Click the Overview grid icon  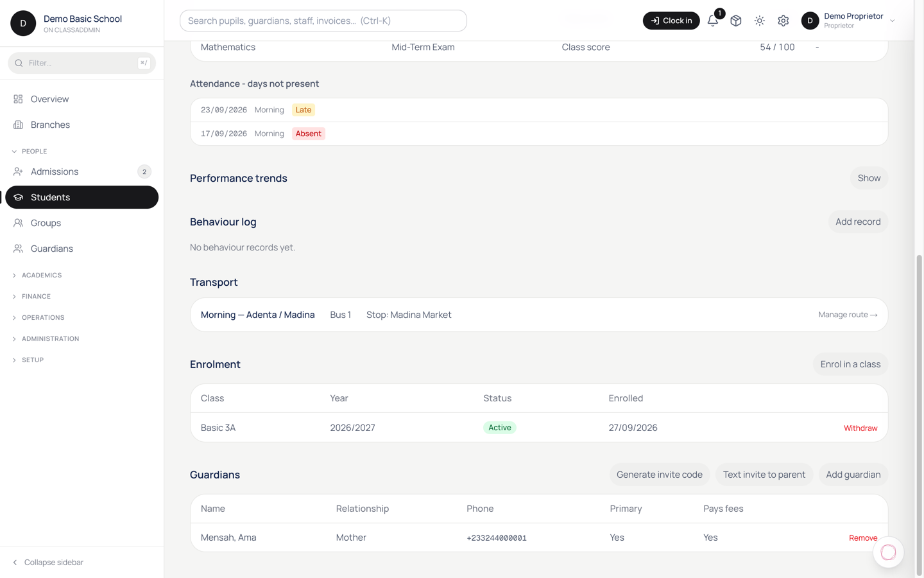click(18, 99)
